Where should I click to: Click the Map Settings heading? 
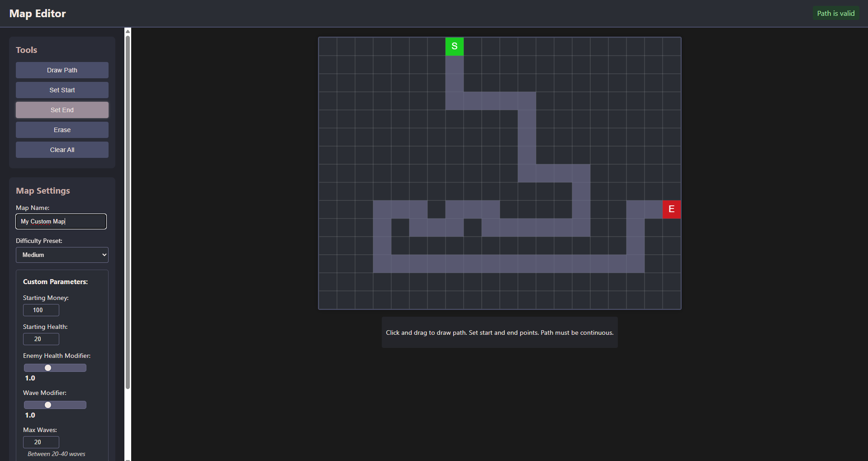tap(43, 190)
